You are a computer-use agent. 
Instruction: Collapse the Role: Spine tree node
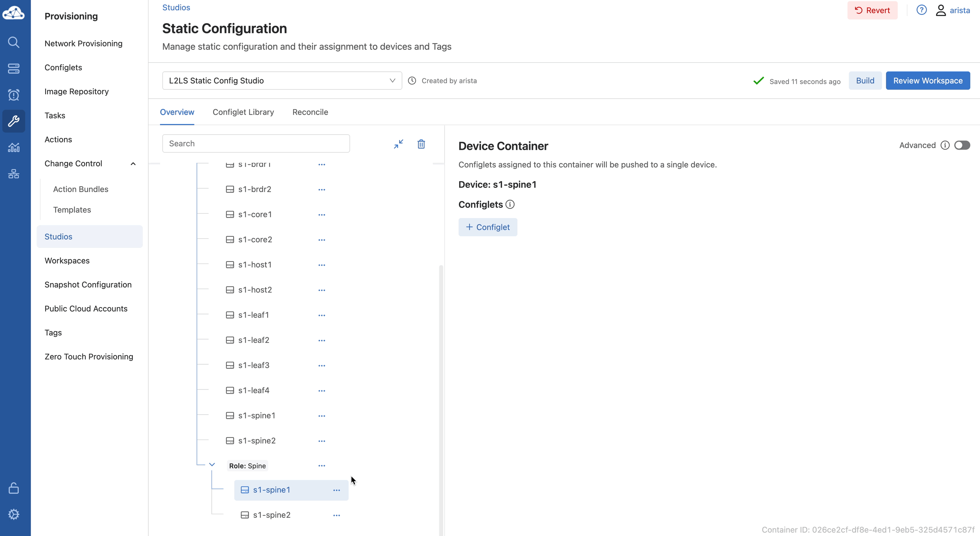click(212, 465)
